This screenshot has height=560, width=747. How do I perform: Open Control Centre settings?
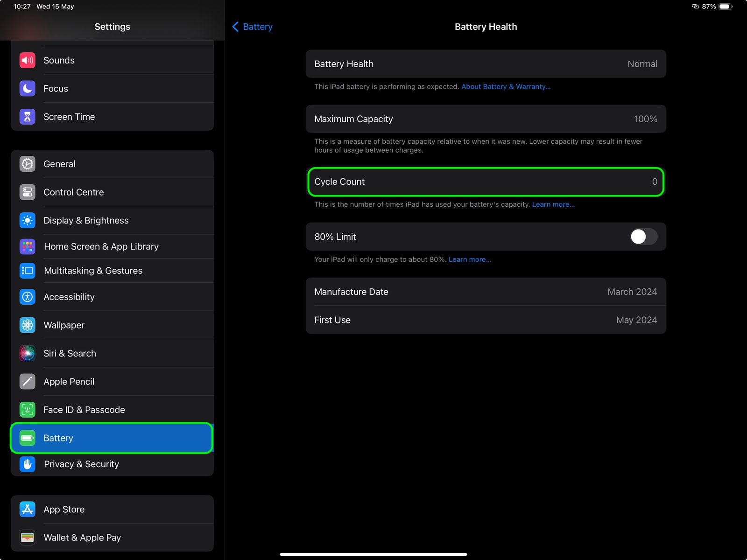click(x=73, y=192)
